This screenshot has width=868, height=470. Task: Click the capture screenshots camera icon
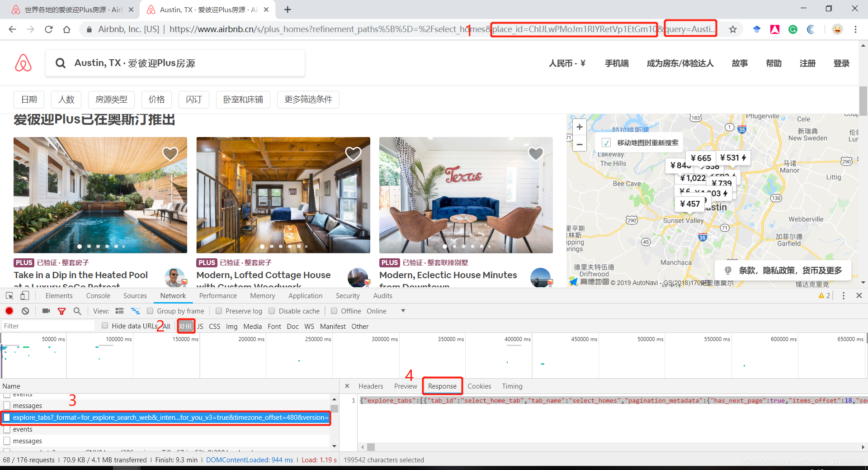[46, 311]
